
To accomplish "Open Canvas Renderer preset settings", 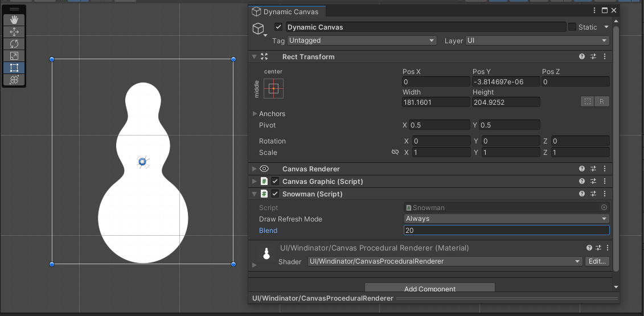I will click(x=593, y=169).
